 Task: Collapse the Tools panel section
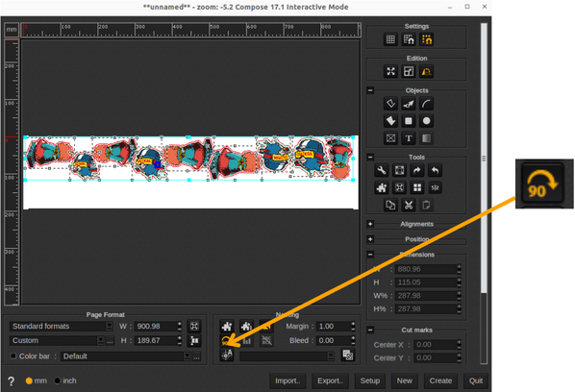[370, 158]
